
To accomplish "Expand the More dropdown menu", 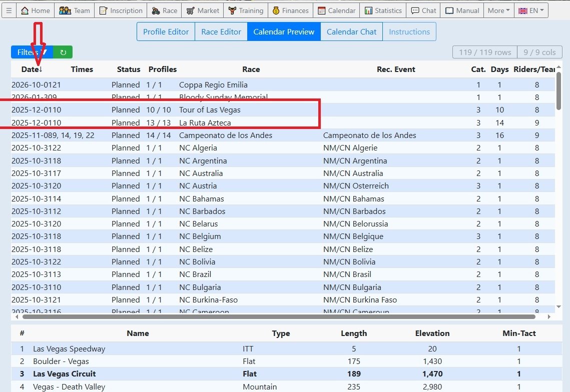I will (498, 10).
